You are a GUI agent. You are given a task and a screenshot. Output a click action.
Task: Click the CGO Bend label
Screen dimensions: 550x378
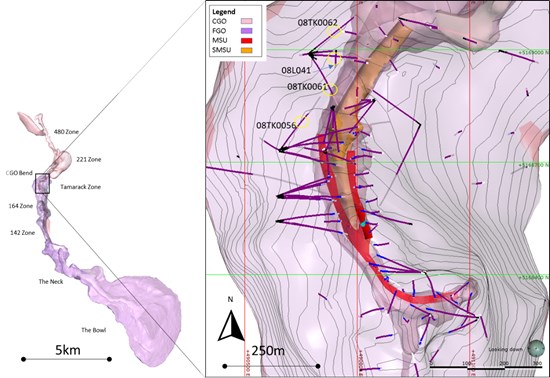20,173
